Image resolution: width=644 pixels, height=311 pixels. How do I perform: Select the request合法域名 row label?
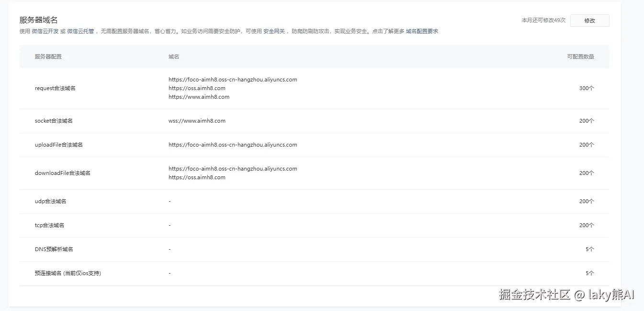tap(55, 88)
